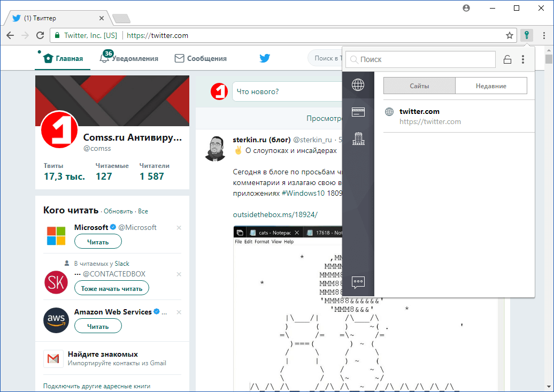Open the Читаемые 127 count

pyautogui.click(x=112, y=172)
